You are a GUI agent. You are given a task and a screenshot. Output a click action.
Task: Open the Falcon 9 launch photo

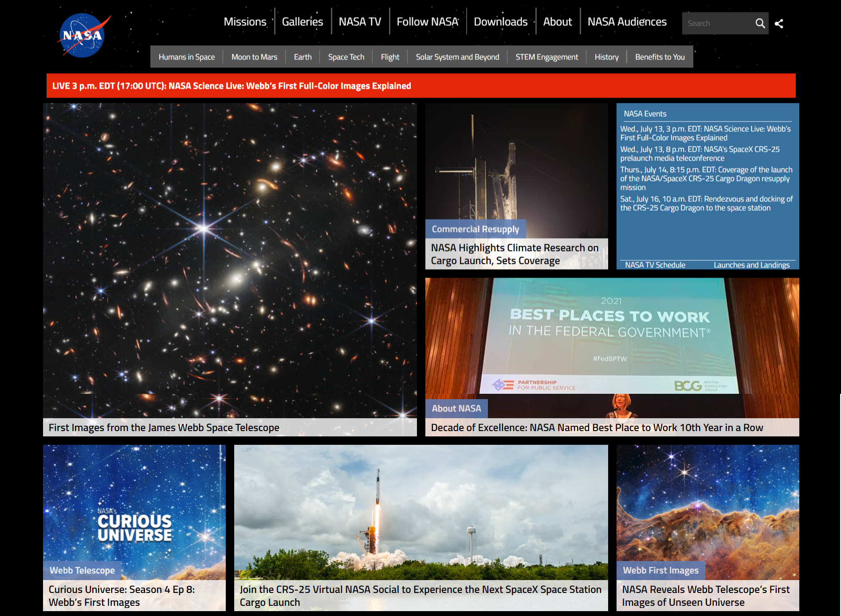[421, 512]
